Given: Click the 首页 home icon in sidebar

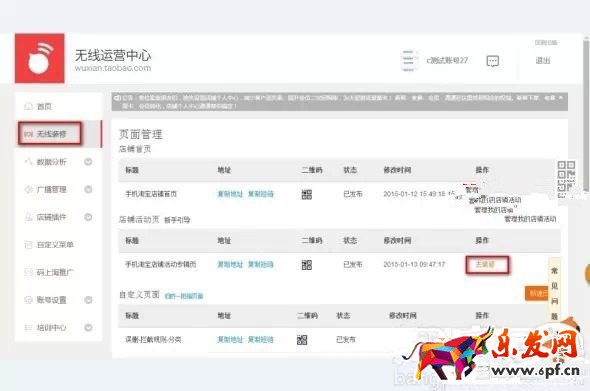Looking at the screenshot, I should tap(29, 106).
